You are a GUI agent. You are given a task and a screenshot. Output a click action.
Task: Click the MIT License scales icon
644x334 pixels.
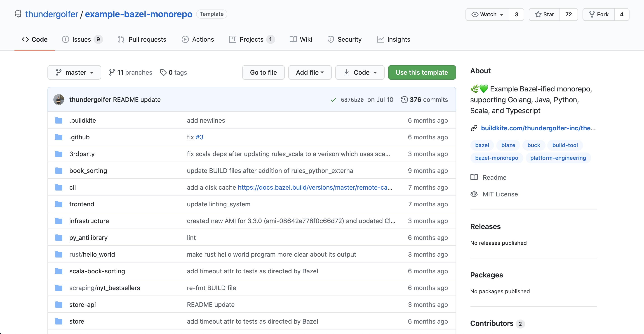pyautogui.click(x=474, y=194)
